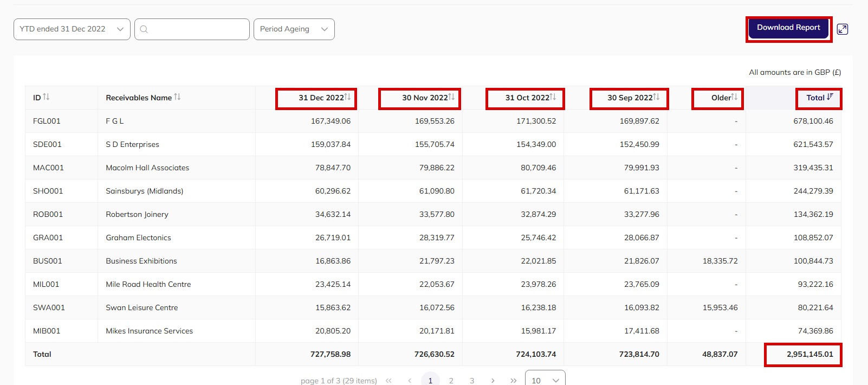Open YTD ended 31 Dec 2022 dropdown
The height and width of the screenshot is (385, 868).
tap(72, 29)
